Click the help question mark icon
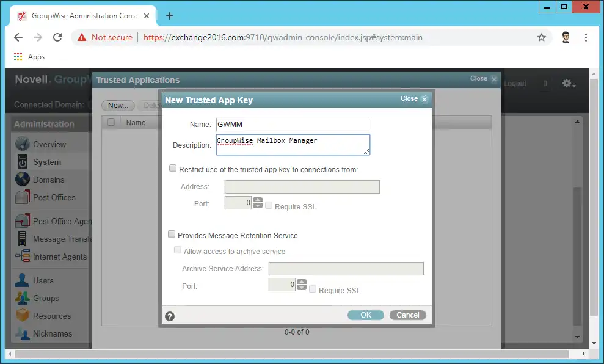Screen dimensions: 604x364 click(170, 316)
